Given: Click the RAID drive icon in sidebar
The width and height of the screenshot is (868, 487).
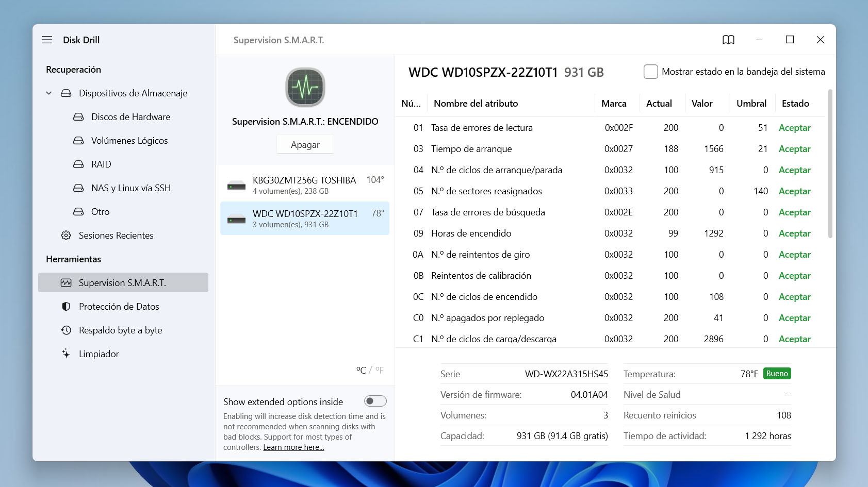Looking at the screenshot, I should pos(78,164).
